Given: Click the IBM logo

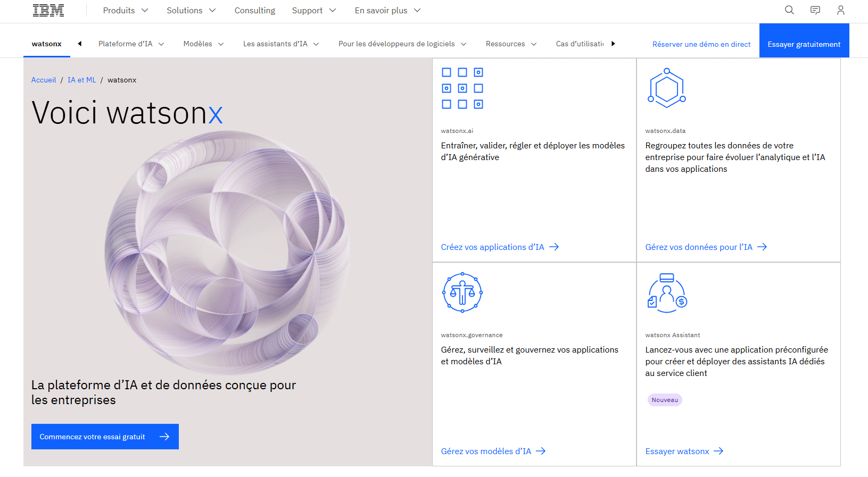Looking at the screenshot, I should point(48,10).
